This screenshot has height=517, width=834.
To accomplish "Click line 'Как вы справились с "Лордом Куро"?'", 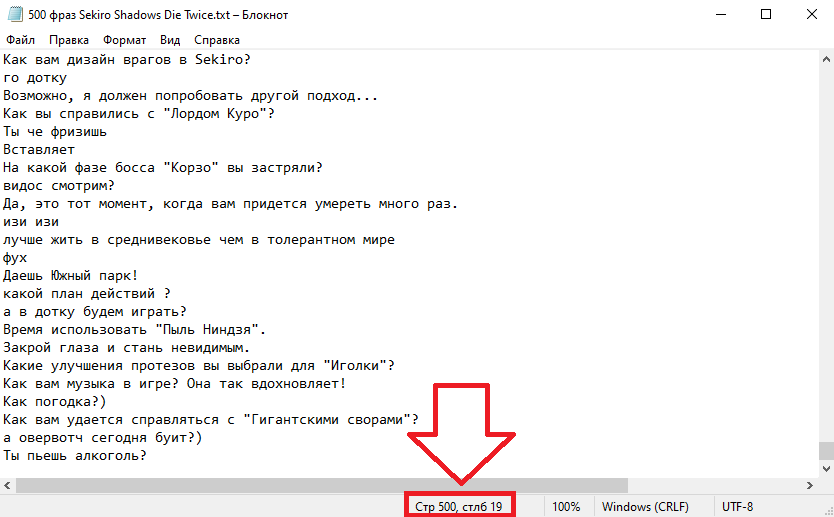I will point(139,114).
